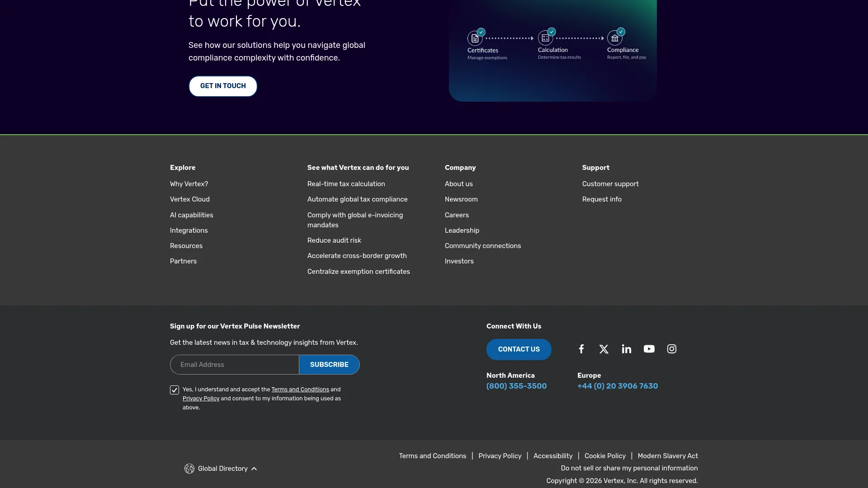
Task: Open the Facebook social icon
Action: (581, 349)
